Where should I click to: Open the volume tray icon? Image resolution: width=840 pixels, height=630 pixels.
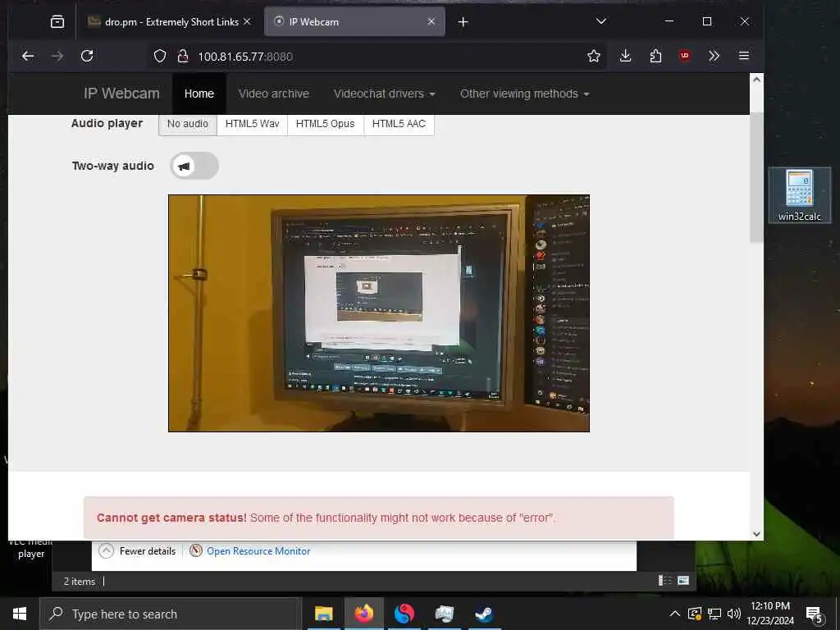tap(734, 614)
